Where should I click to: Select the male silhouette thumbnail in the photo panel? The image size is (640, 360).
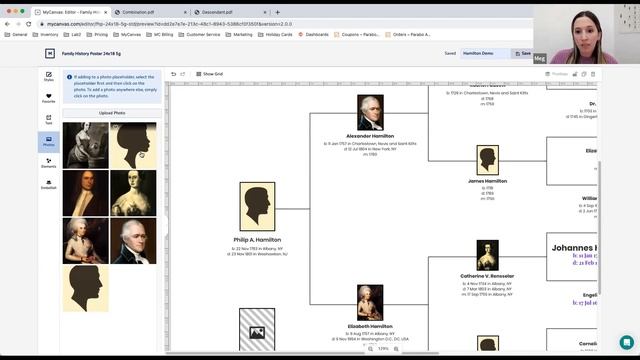pyautogui.click(x=86, y=289)
